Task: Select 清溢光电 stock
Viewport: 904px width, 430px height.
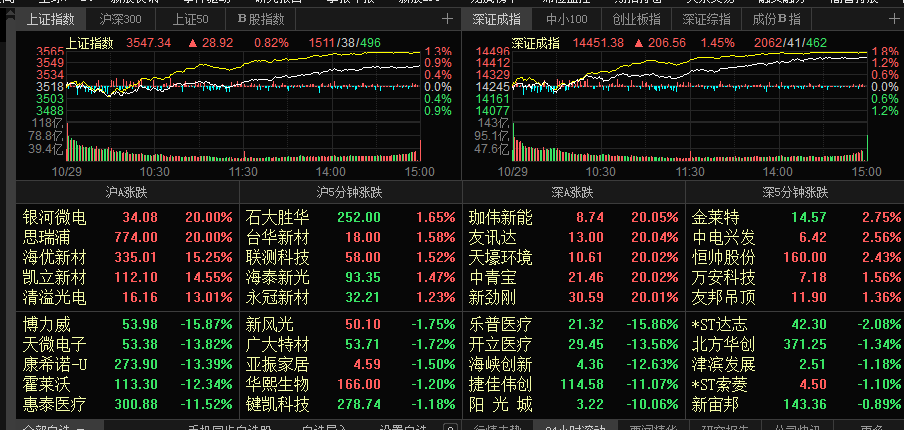Action: [127, 297]
